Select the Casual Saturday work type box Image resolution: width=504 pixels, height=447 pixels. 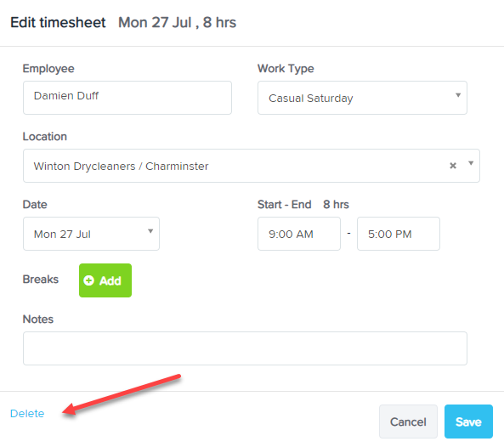362,98
